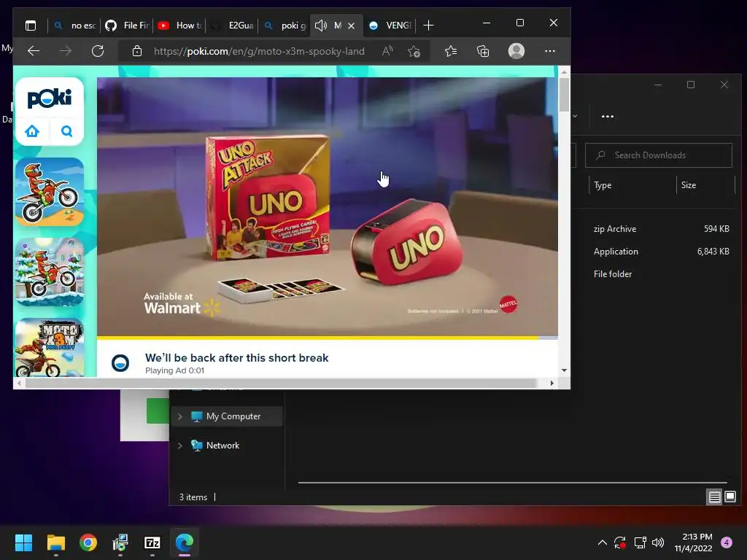This screenshot has height=560, width=747.
Task: Turn on Read aloud in the address bar
Action: point(387,51)
